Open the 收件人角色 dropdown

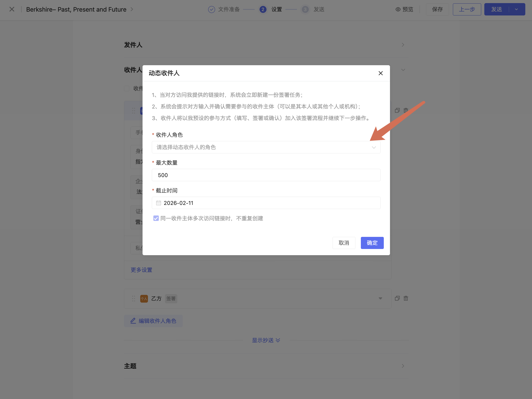click(x=266, y=147)
